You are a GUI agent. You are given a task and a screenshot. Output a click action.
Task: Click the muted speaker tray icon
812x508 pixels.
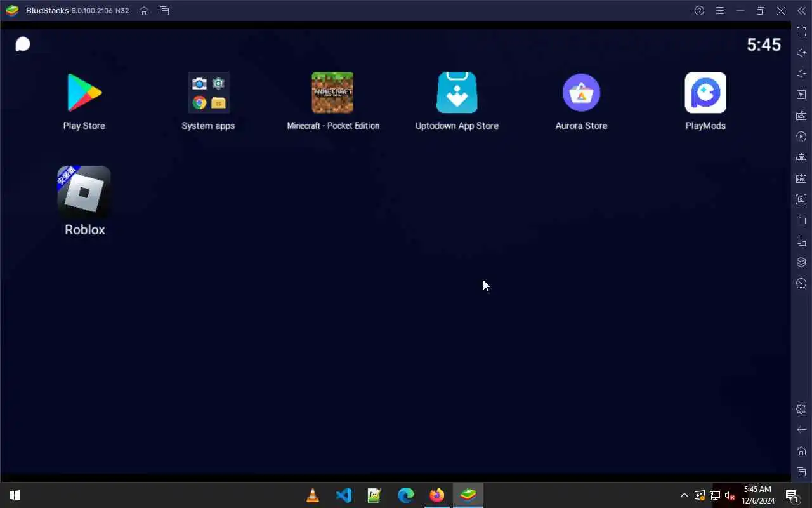pos(730,495)
